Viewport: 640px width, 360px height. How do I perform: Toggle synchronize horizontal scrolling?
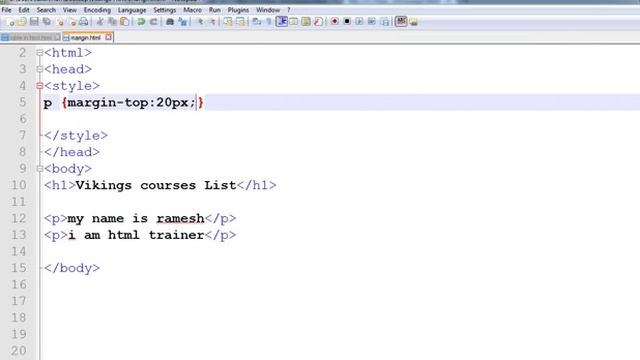tap(240, 22)
